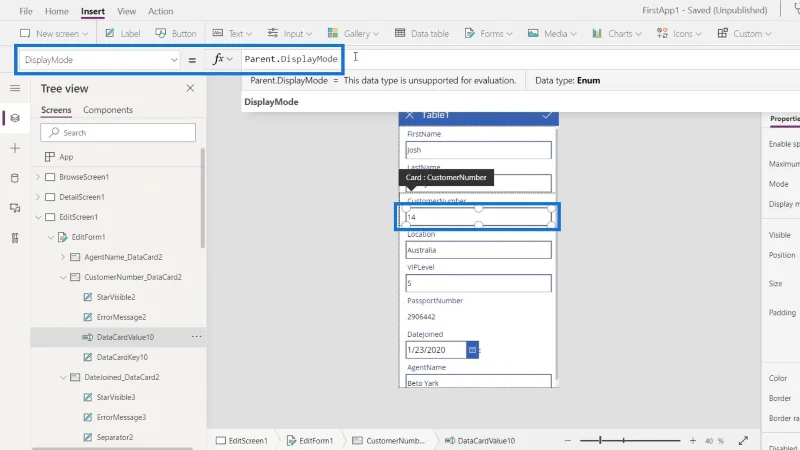Screen dimensions: 800x450
Task: Click the zoom in plus button
Action: 692,440
